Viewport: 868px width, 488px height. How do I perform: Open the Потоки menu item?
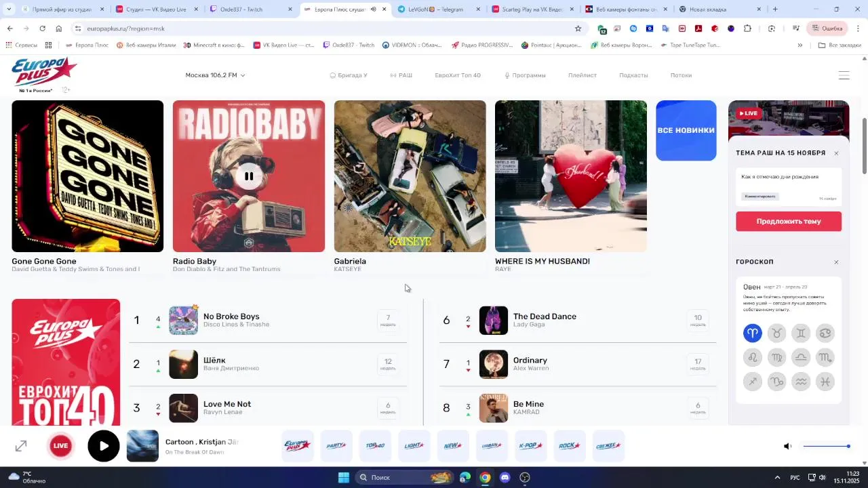click(681, 75)
